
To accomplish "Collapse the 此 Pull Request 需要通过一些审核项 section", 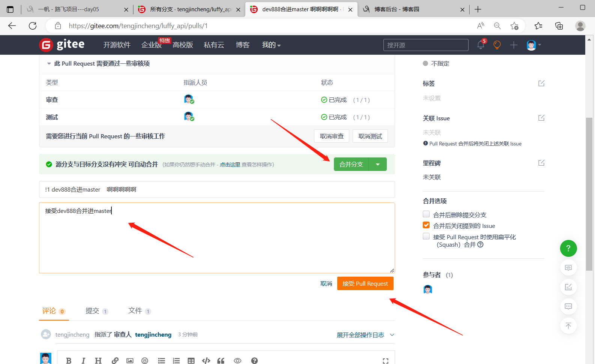I will [49, 64].
